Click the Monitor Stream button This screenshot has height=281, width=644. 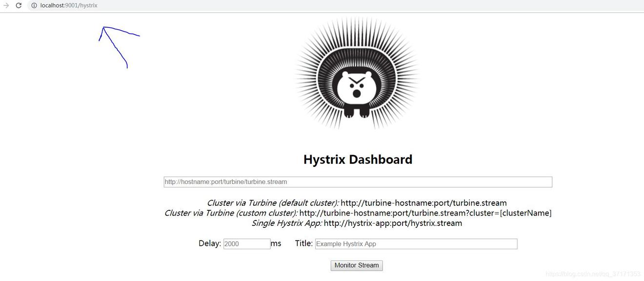click(357, 265)
